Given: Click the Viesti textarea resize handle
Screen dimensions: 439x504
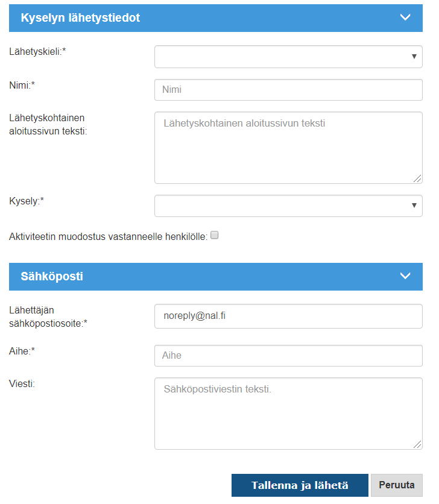Looking at the screenshot, I should tap(417, 444).
